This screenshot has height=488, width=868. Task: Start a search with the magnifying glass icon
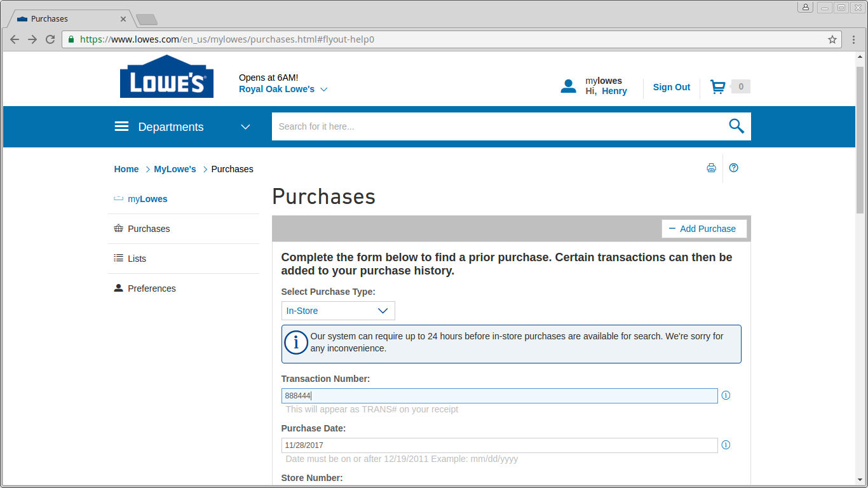736,126
